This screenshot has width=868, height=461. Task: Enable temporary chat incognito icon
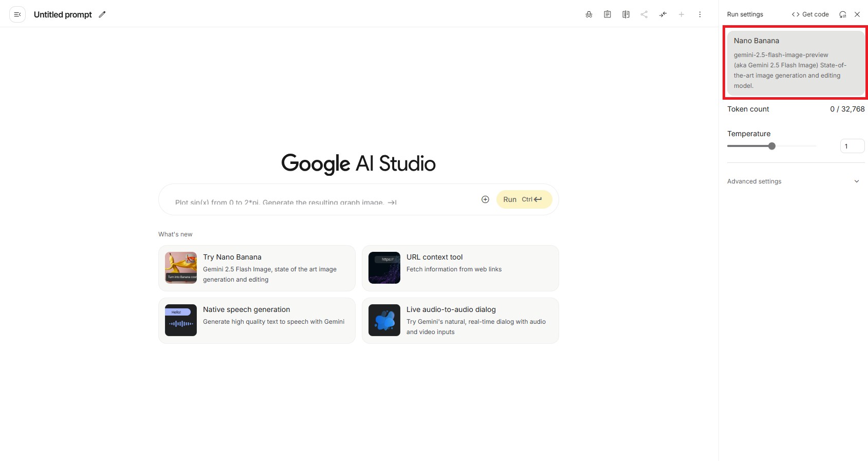[589, 14]
